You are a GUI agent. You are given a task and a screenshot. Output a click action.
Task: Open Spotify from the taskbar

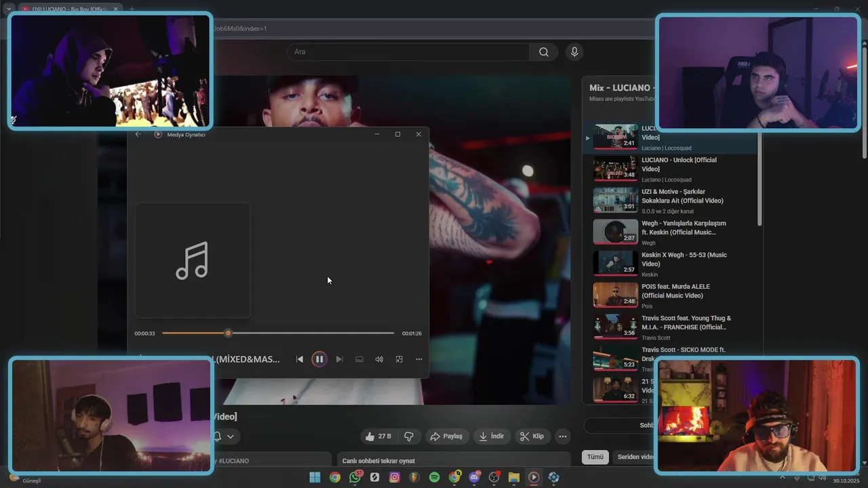[x=435, y=477]
